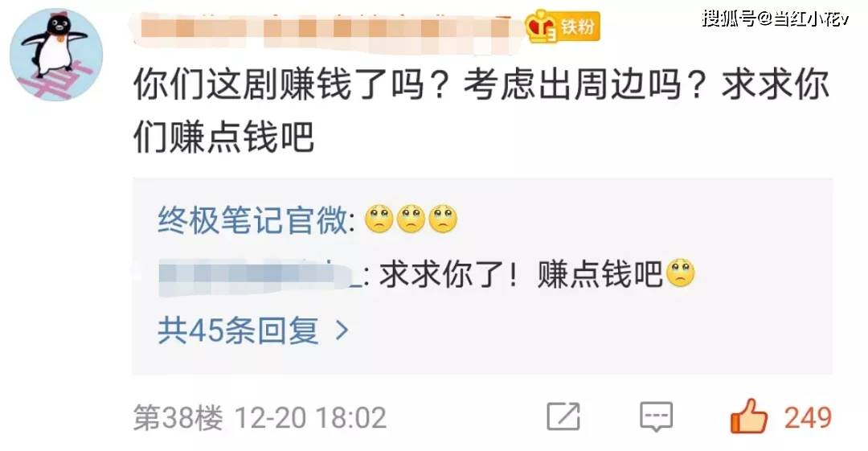The height and width of the screenshot is (451, 868).
Task: Open the comment reply bubble icon
Action: 656,416
